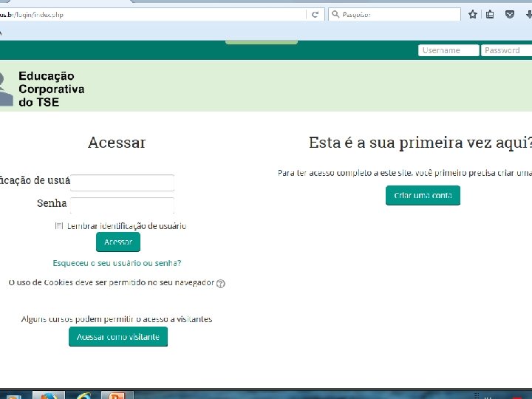Click the address bar with login/index.php
This screenshot has height=399, width=532.
pyautogui.click(x=153, y=14)
